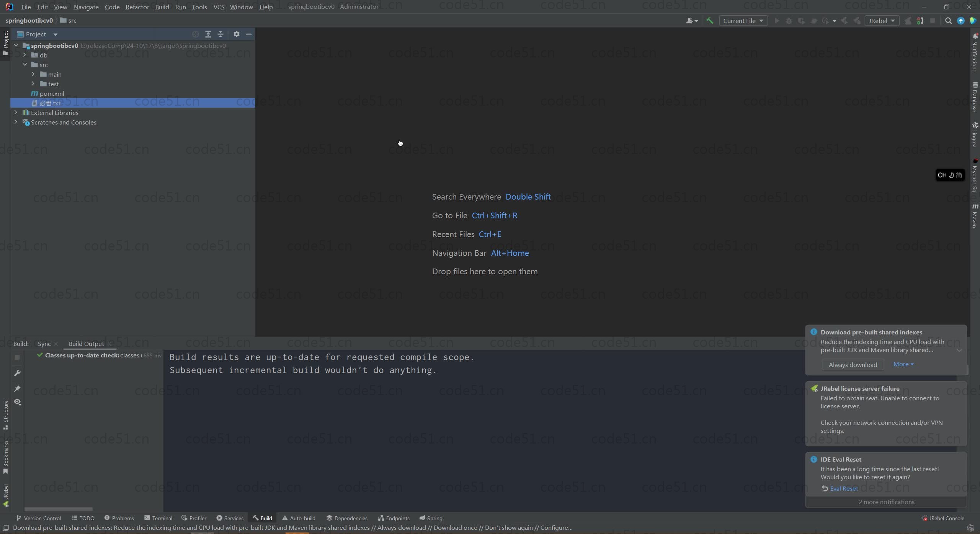Click Expand All in Project panel
The width and height of the screenshot is (980, 534).
pos(208,34)
